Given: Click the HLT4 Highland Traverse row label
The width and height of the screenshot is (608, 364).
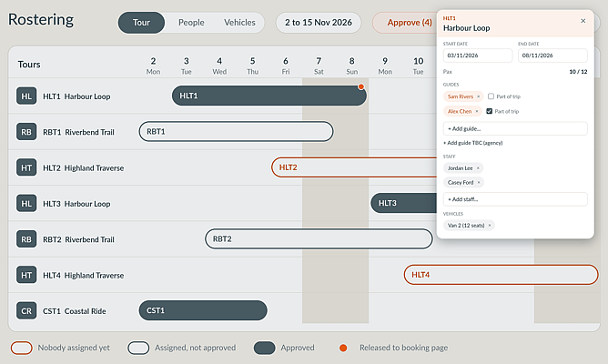Looking at the screenshot, I should pos(84,276).
